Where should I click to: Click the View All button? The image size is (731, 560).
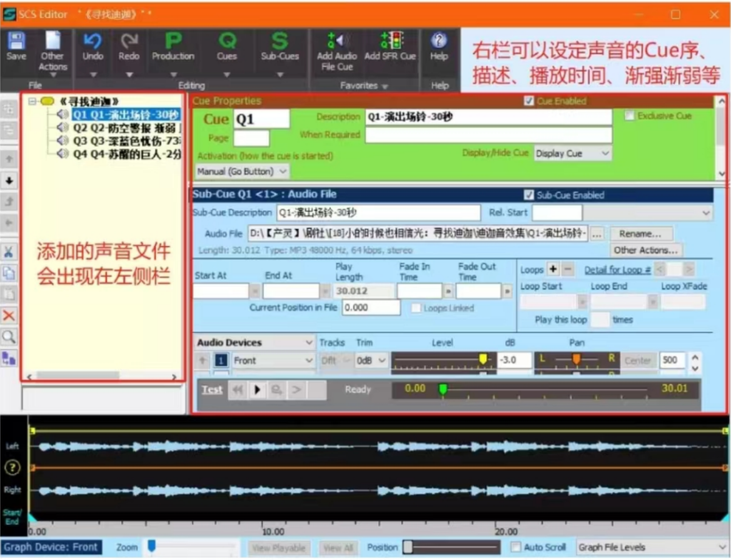(x=337, y=548)
